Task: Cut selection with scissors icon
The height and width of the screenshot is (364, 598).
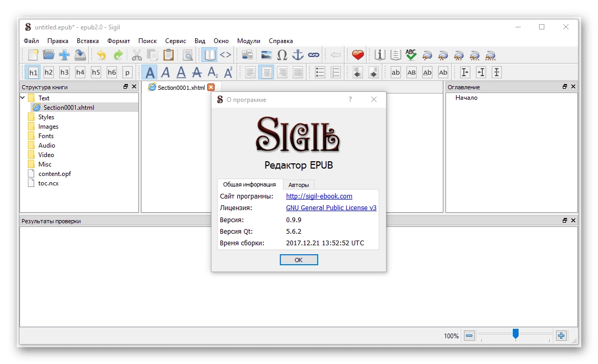Action: 137,55
